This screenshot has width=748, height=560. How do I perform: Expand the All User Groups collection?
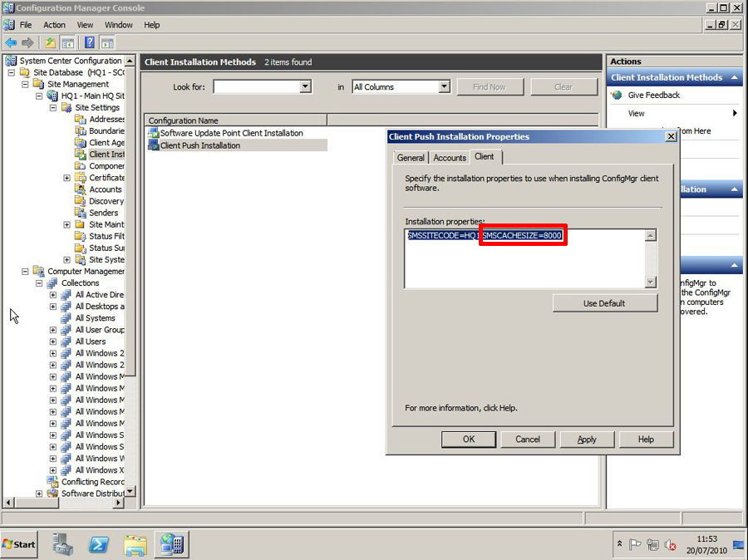pyautogui.click(x=53, y=330)
